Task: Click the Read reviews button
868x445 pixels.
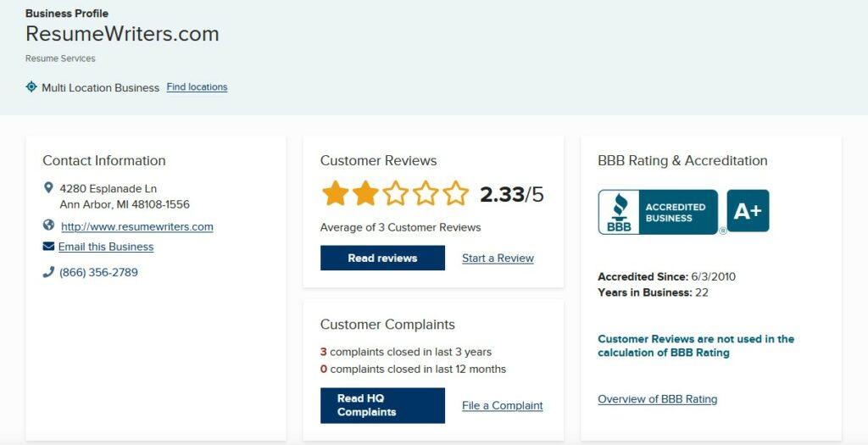Action: pos(382,258)
